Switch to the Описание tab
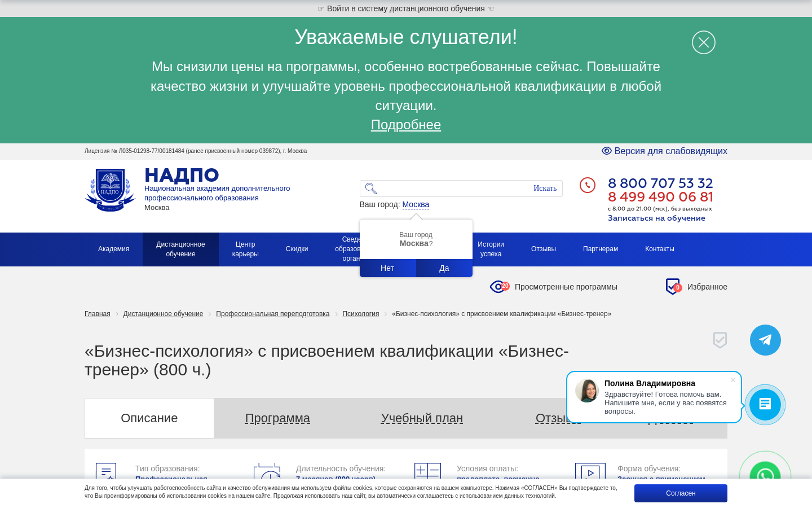 [149, 418]
